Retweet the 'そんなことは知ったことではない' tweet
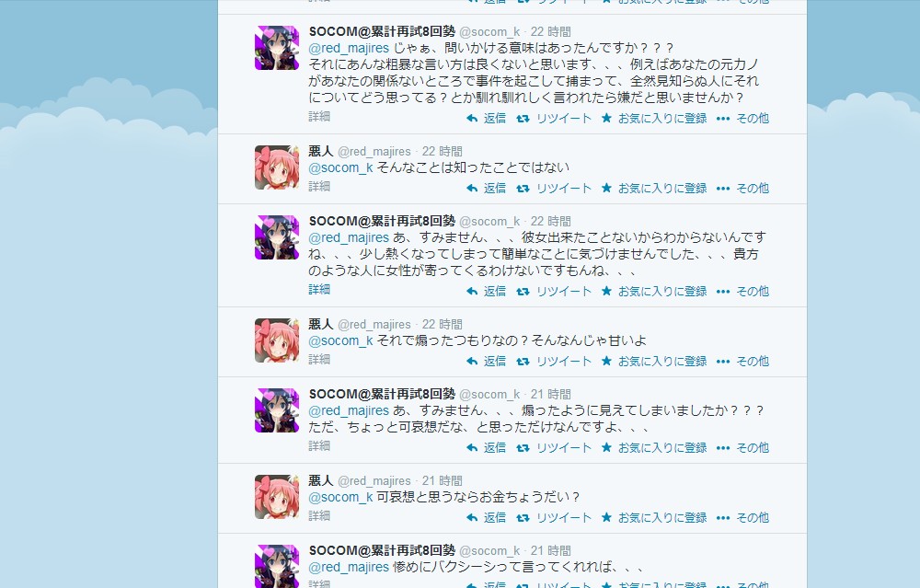Screen dimensions: 920x588 coord(554,189)
